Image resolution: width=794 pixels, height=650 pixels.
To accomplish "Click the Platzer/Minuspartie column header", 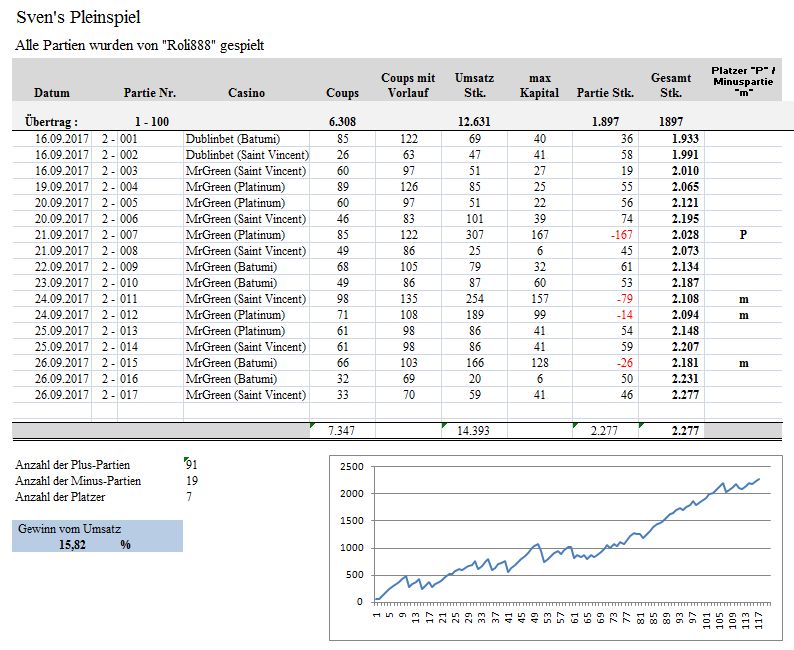I will [743, 80].
